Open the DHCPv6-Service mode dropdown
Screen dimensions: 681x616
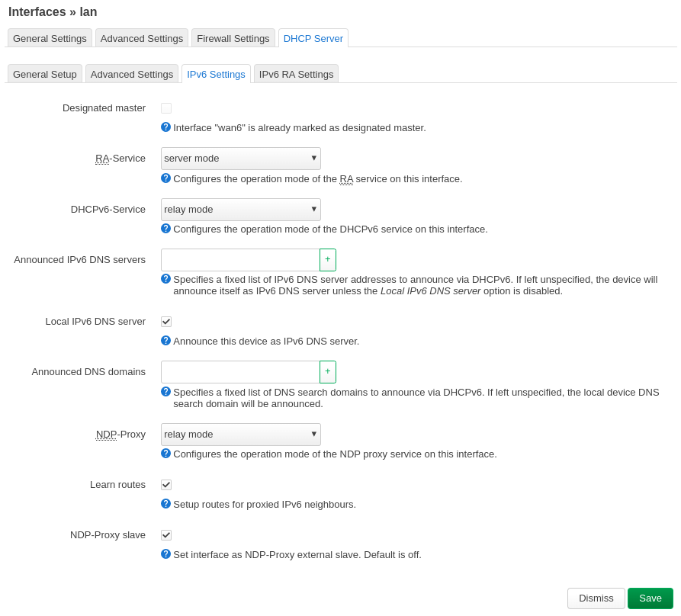[241, 210]
